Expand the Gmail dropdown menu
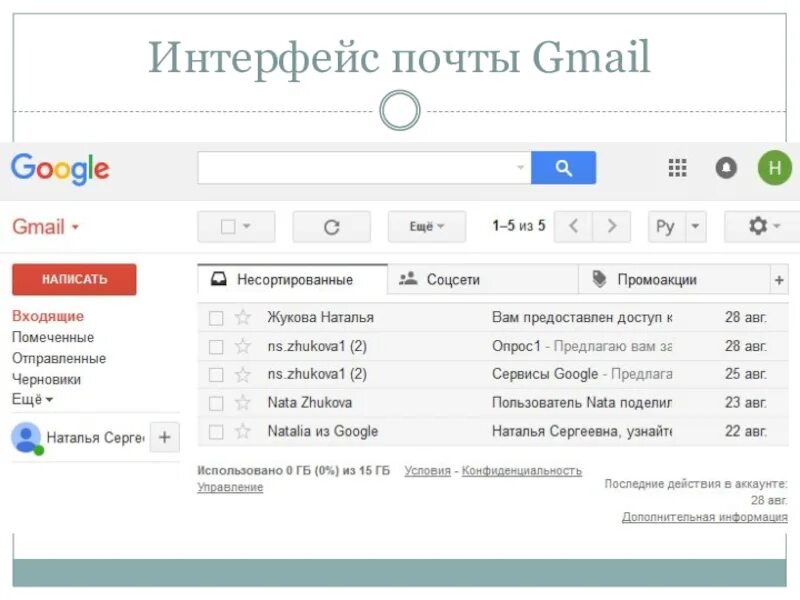Viewport: 800px width, 600px height. tap(76, 228)
